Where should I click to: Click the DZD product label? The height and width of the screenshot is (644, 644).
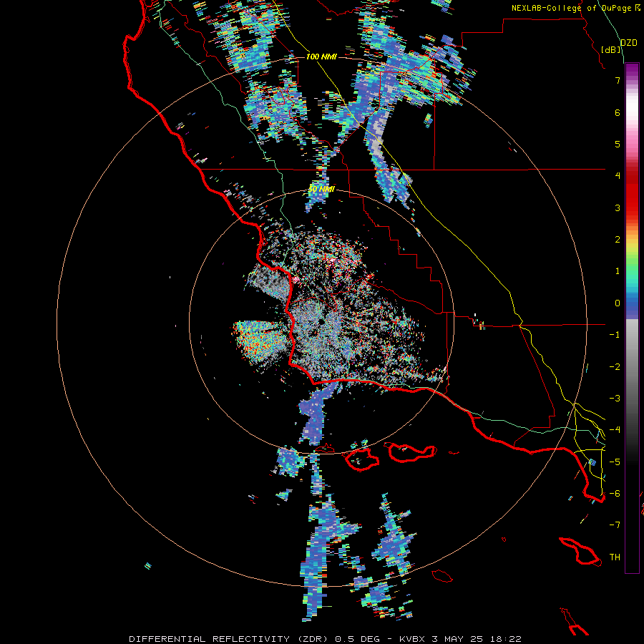pyautogui.click(x=629, y=43)
